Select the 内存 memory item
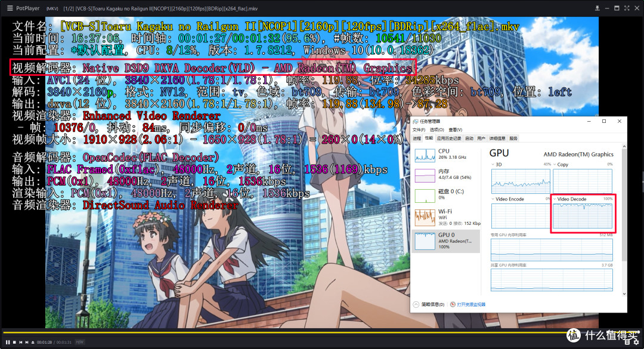 (446, 175)
